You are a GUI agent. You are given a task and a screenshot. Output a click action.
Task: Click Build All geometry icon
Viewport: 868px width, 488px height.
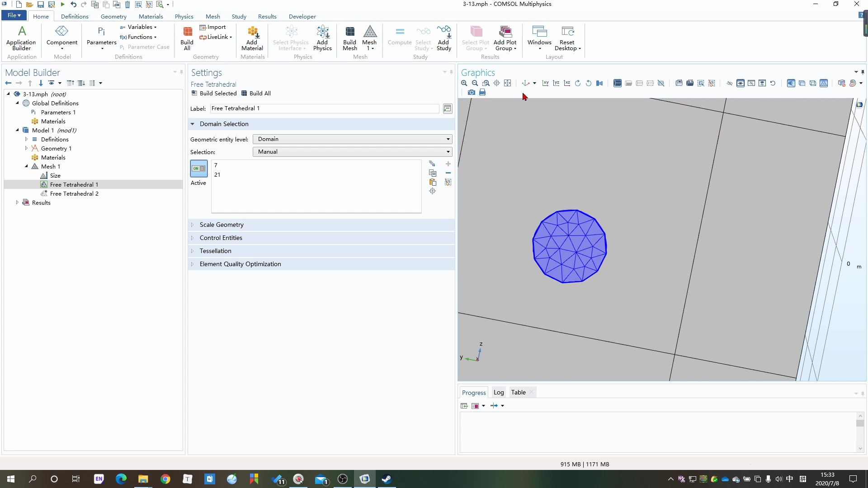pyautogui.click(x=187, y=38)
